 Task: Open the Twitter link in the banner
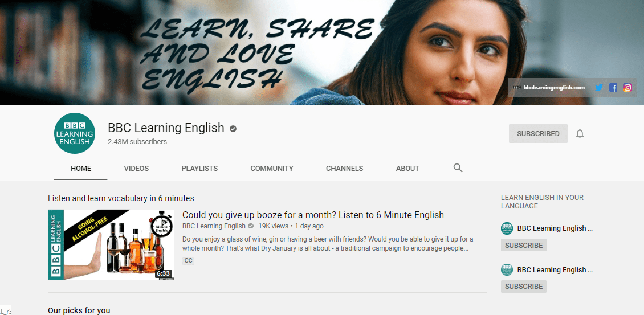point(598,88)
